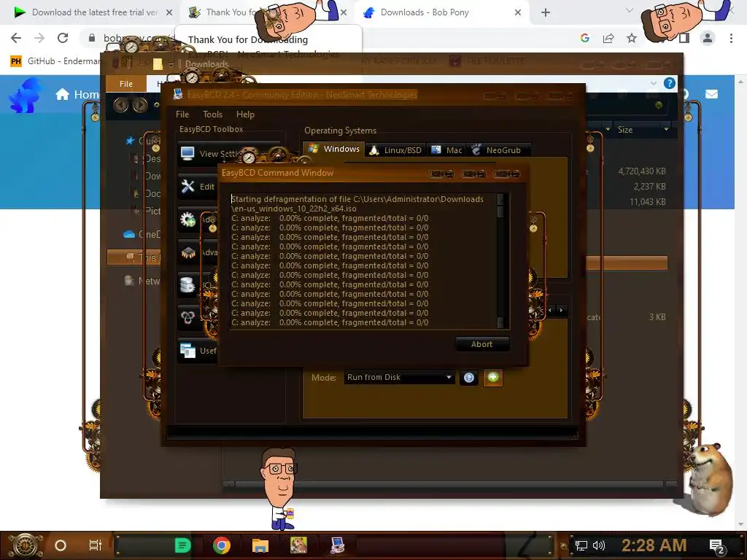Open Chrome three-dot menu
The height and width of the screenshot is (560, 747).
pyautogui.click(x=731, y=38)
